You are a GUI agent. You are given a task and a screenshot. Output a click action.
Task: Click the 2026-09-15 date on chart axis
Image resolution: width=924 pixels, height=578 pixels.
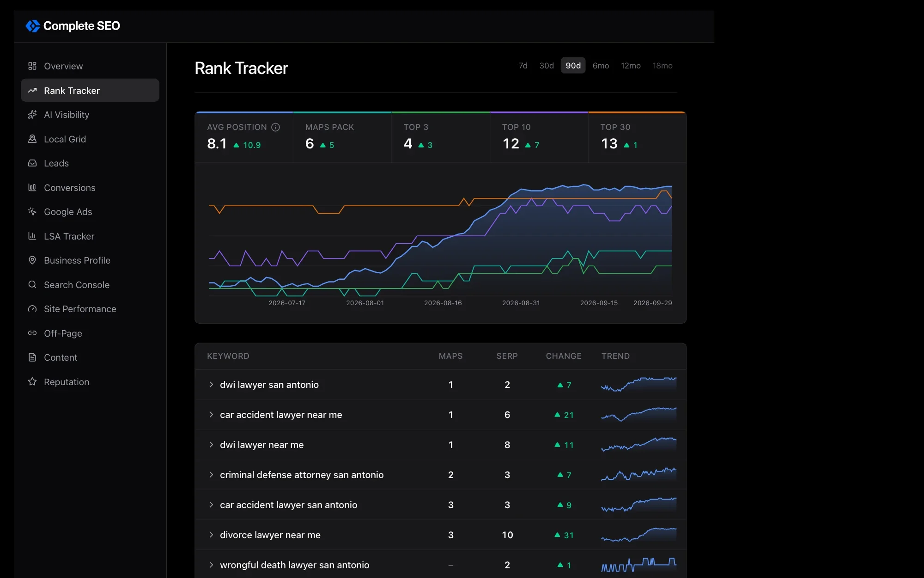(x=599, y=303)
